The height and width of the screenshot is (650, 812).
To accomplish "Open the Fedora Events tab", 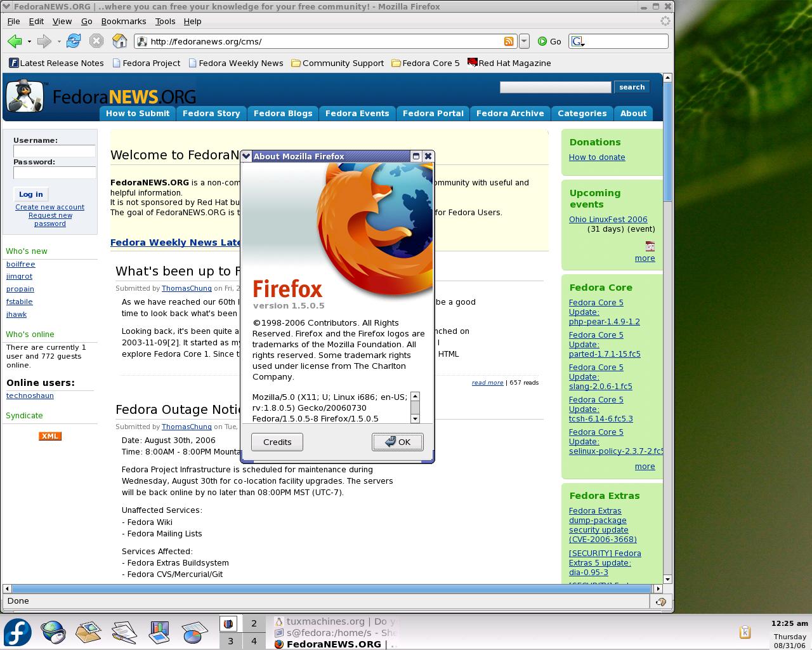I will (357, 114).
